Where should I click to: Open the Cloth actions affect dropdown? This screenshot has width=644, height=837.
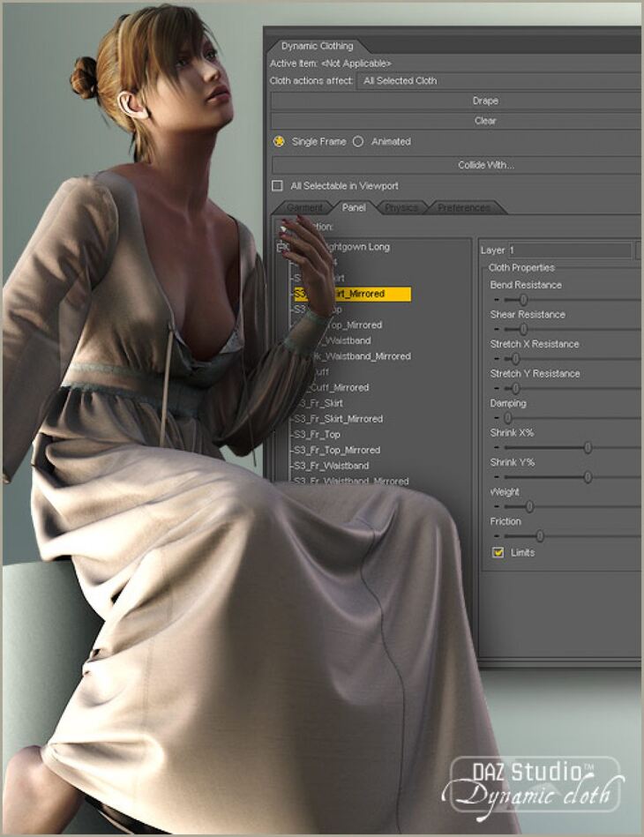[498, 81]
